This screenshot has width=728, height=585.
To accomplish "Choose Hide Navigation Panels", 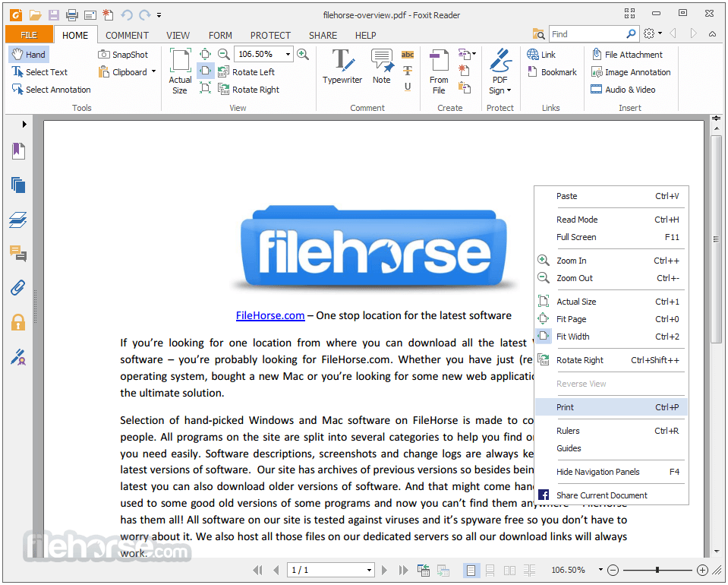I will pos(611,472).
